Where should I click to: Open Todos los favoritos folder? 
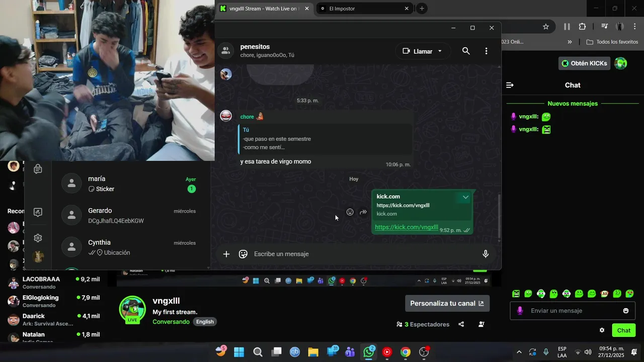pos(612,42)
